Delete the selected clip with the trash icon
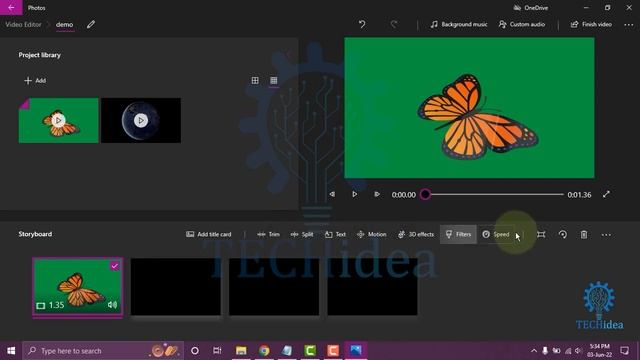Image resolution: width=640 pixels, height=360 pixels. coord(584,234)
